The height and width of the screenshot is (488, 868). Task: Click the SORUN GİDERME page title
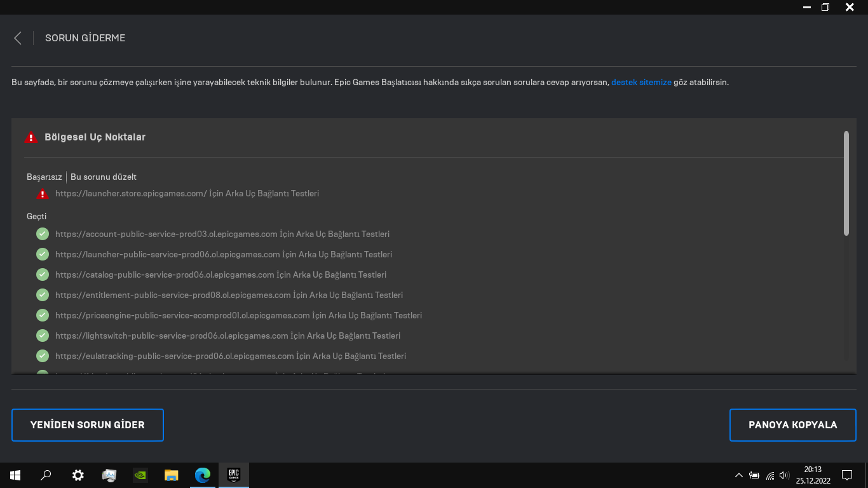(85, 38)
